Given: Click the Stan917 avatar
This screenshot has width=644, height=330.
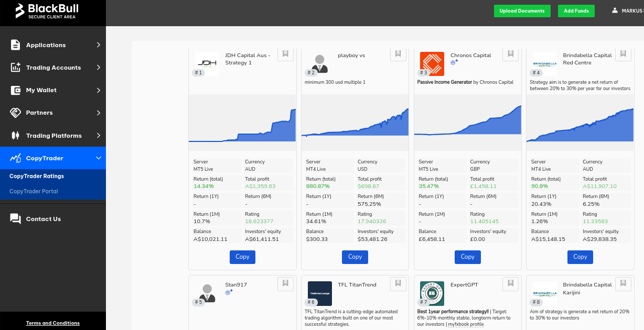Looking at the screenshot, I should click(x=207, y=293).
